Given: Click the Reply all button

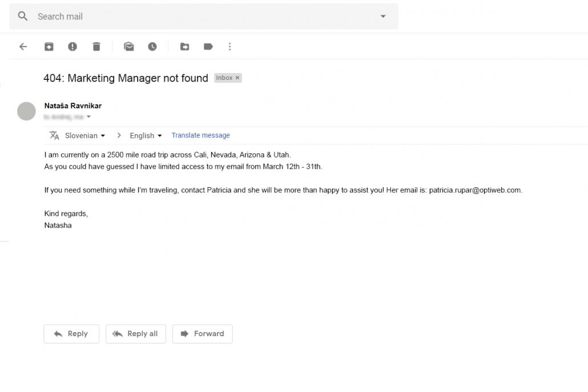Looking at the screenshot, I should coord(135,334).
